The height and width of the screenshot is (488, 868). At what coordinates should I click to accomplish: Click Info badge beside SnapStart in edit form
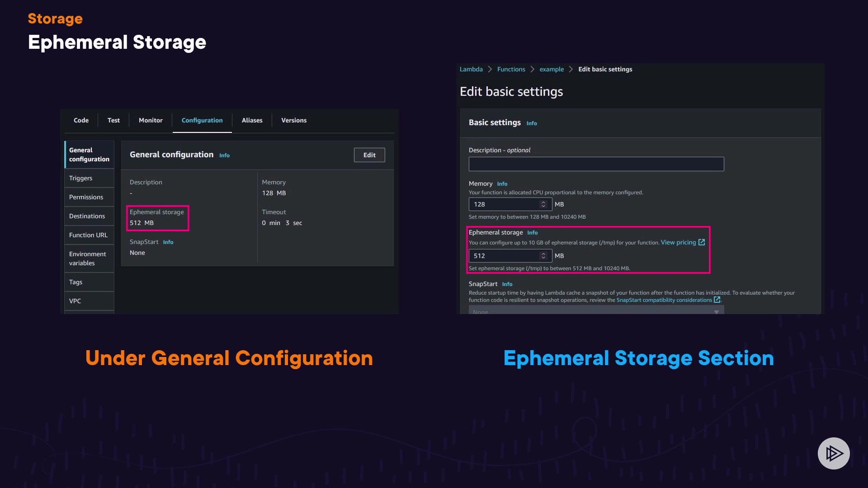coord(507,284)
